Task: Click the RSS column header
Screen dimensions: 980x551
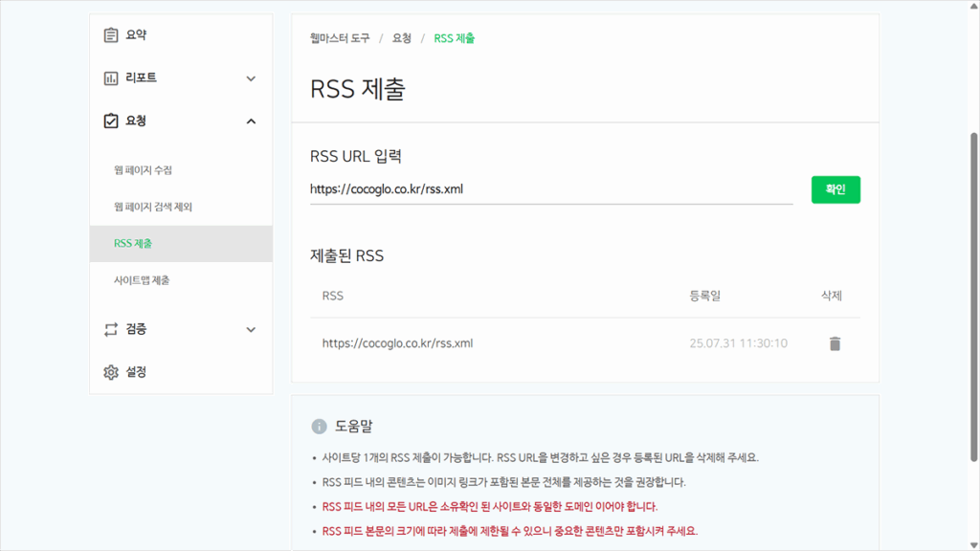Action: pyautogui.click(x=332, y=297)
